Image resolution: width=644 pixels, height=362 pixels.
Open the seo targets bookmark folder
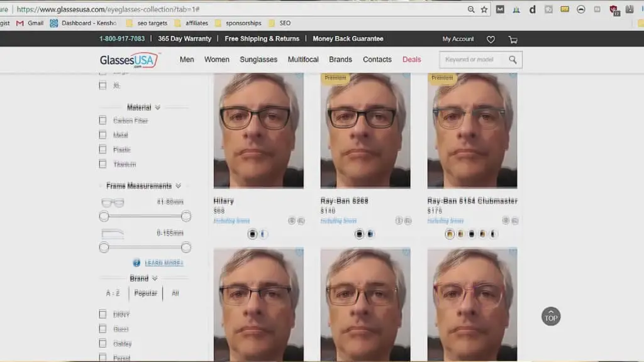click(x=147, y=23)
